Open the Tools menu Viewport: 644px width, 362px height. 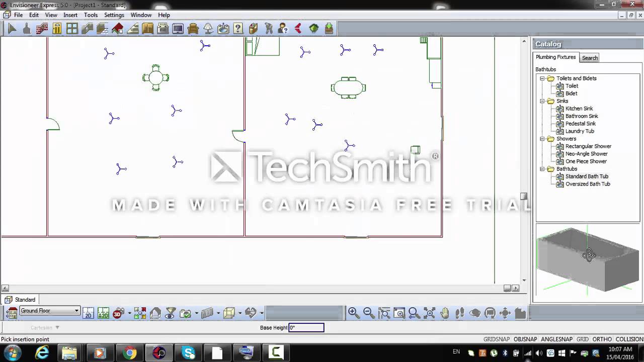click(91, 15)
